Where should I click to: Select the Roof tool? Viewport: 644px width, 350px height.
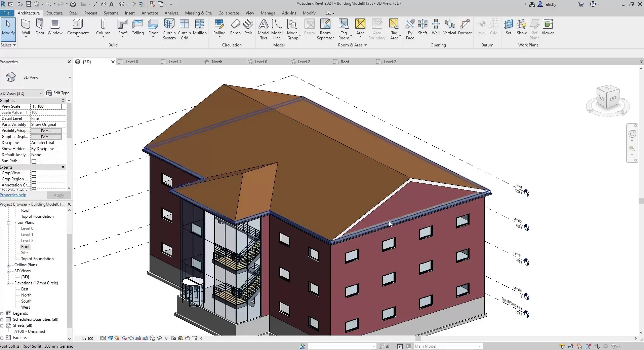point(122,27)
